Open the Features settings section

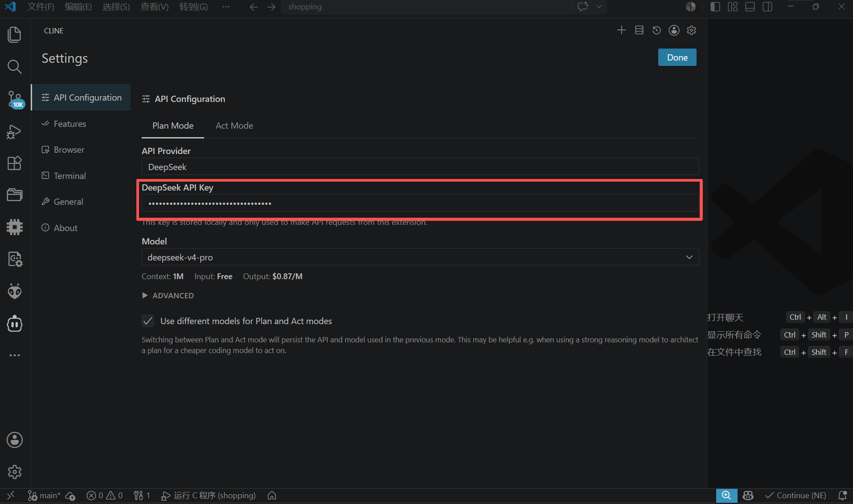coord(81,124)
